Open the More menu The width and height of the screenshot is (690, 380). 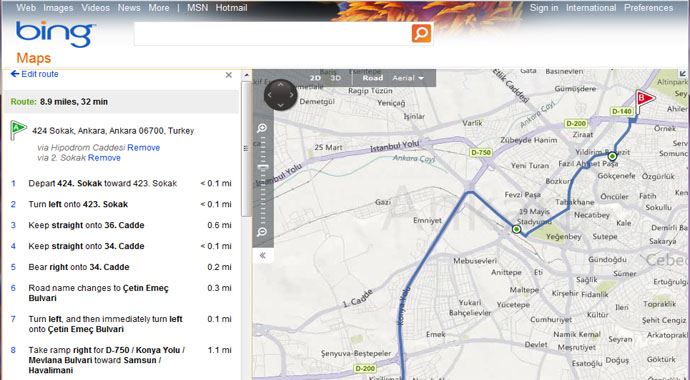pos(159,7)
